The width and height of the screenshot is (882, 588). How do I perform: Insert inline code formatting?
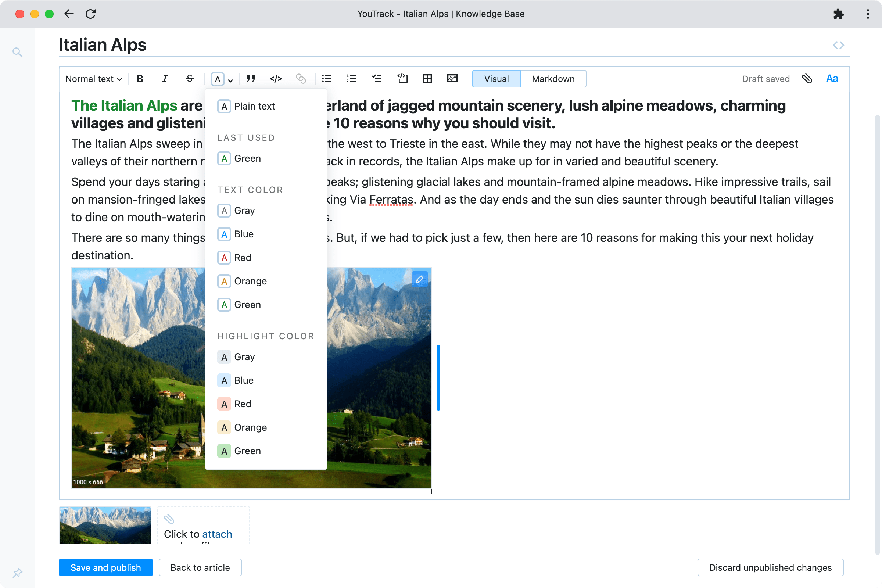click(x=276, y=79)
